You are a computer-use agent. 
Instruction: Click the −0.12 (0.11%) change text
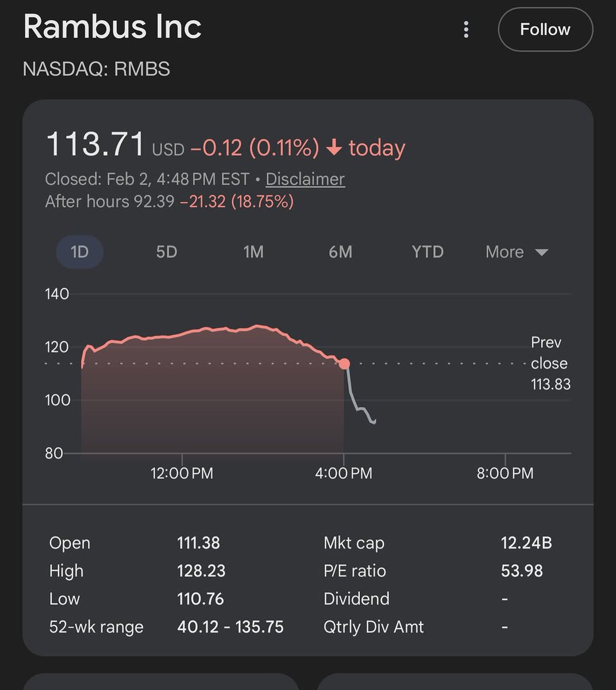point(255,148)
